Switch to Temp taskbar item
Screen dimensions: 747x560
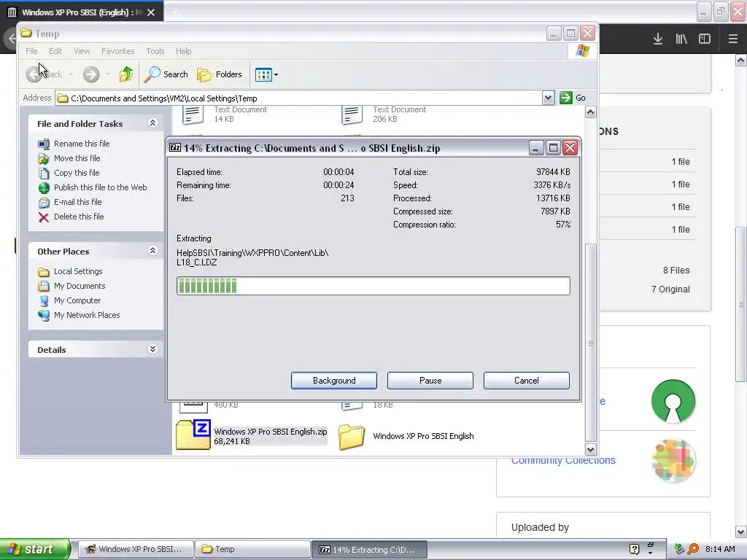pos(252,549)
